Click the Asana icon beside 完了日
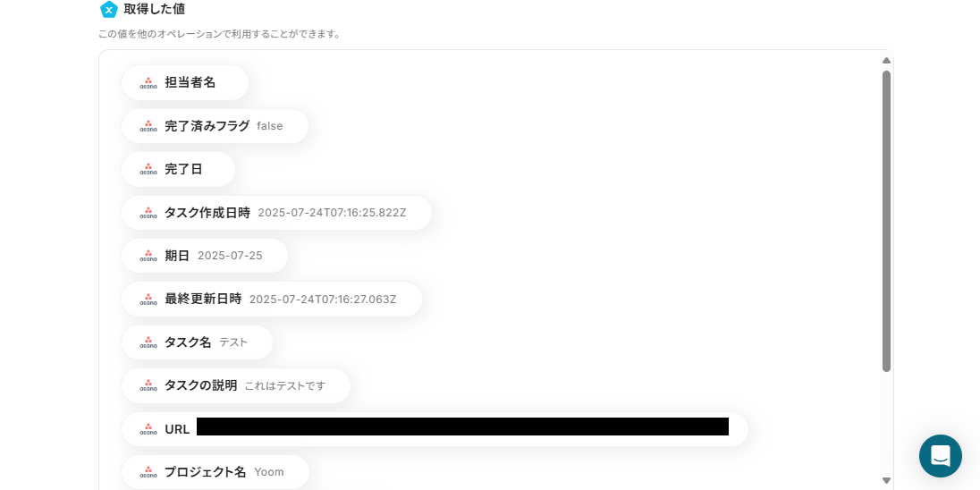The width and height of the screenshot is (980, 490). click(148, 169)
